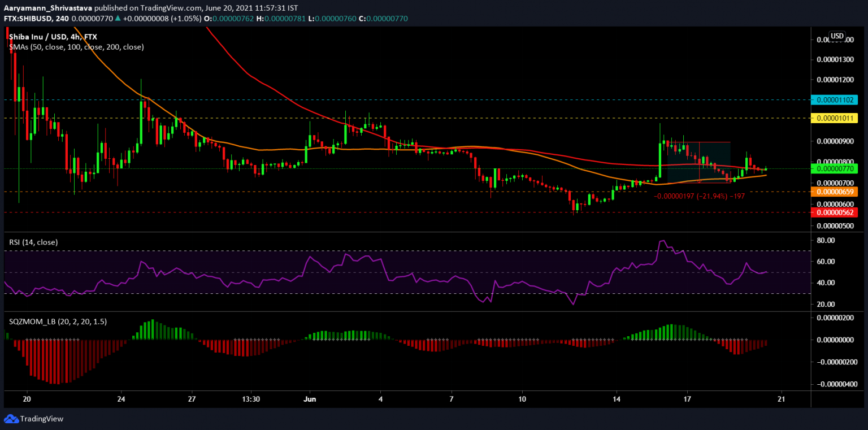
Task: Select the green 0.00000770 current price tag
Action: tap(834, 168)
